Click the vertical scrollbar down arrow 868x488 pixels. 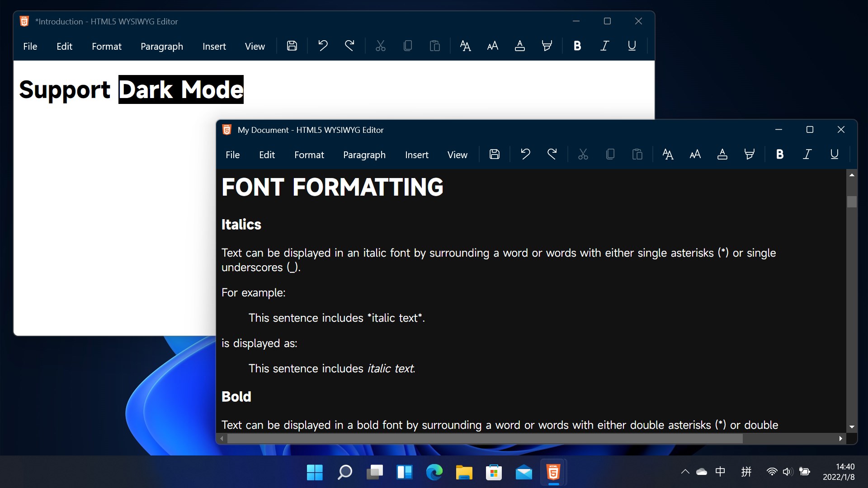click(852, 427)
